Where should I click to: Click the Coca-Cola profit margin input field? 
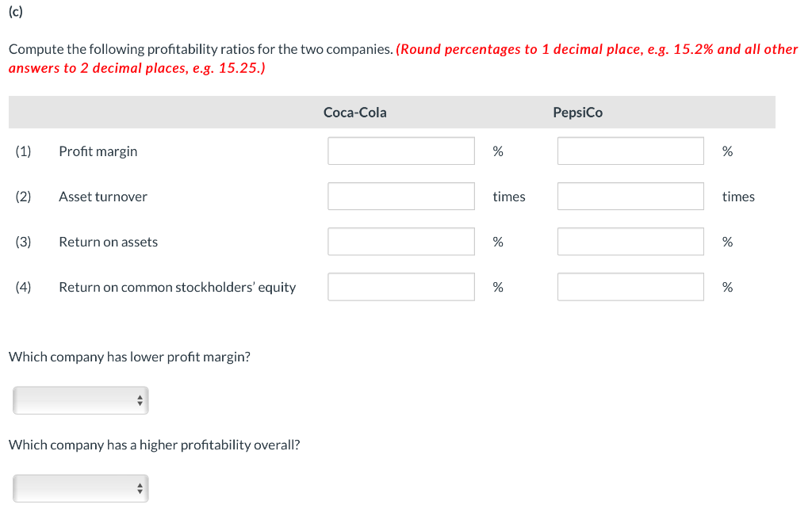pyautogui.click(x=400, y=151)
